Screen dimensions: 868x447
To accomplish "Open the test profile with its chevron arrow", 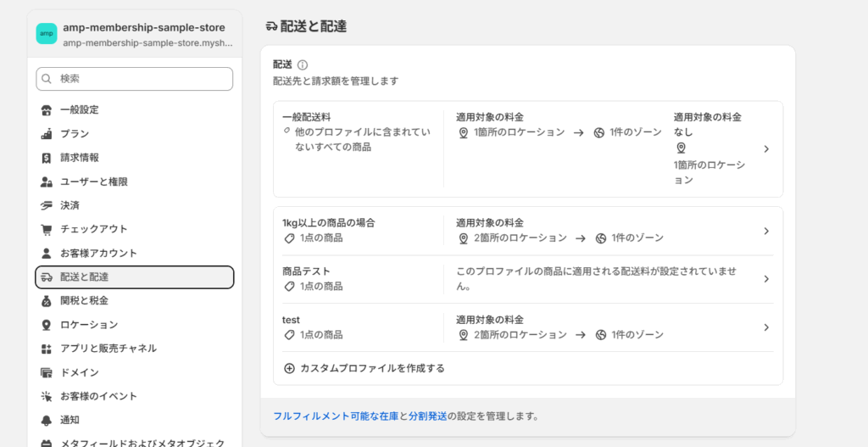I will [x=766, y=327].
